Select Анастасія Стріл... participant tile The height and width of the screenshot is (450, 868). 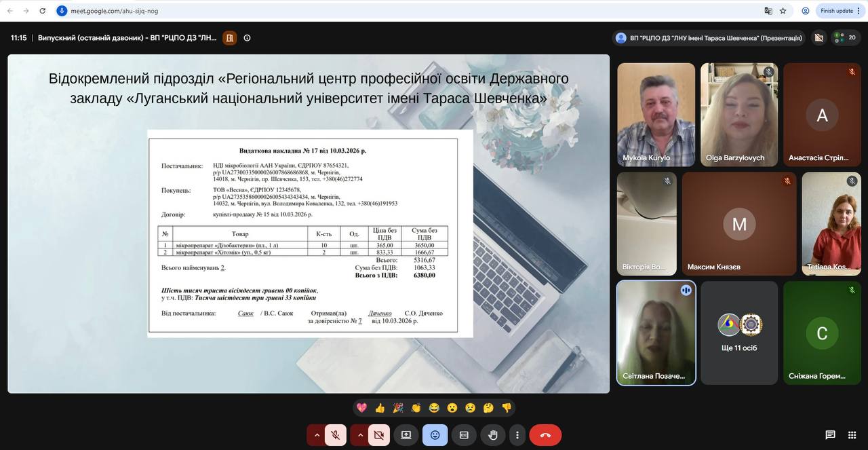coord(822,115)
